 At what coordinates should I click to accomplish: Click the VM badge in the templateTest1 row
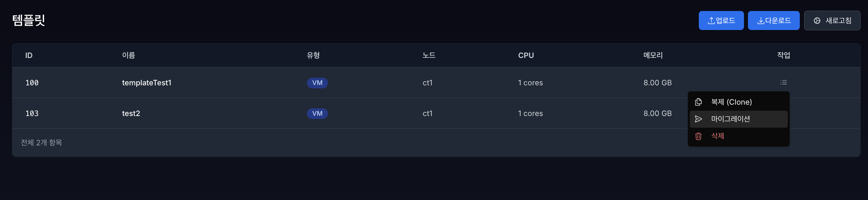(x=317, y=83)
